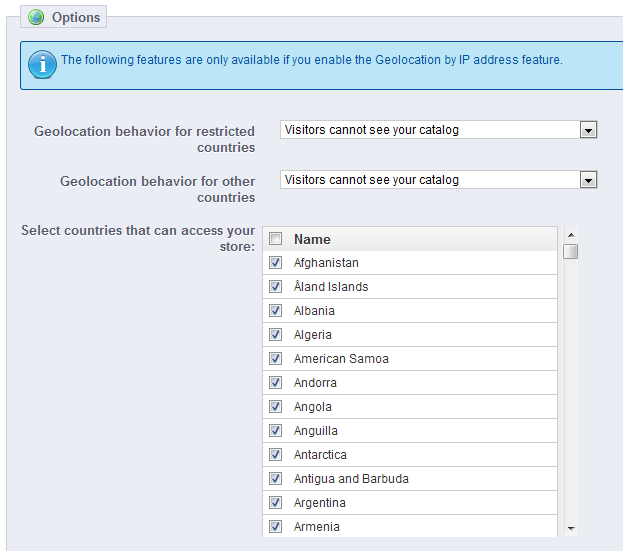Click the country list scrollbar thumb

click(x=571, y=251)
